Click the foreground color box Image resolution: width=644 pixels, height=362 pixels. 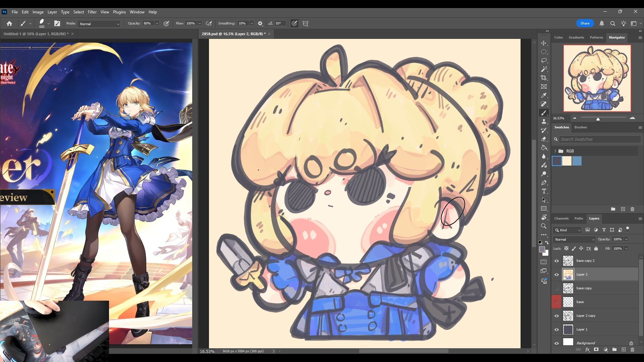point(542,249)
